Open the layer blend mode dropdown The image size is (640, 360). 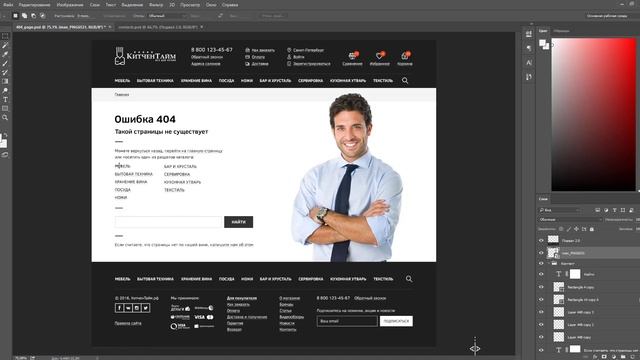pyautogui.click(x=570, y=220)
